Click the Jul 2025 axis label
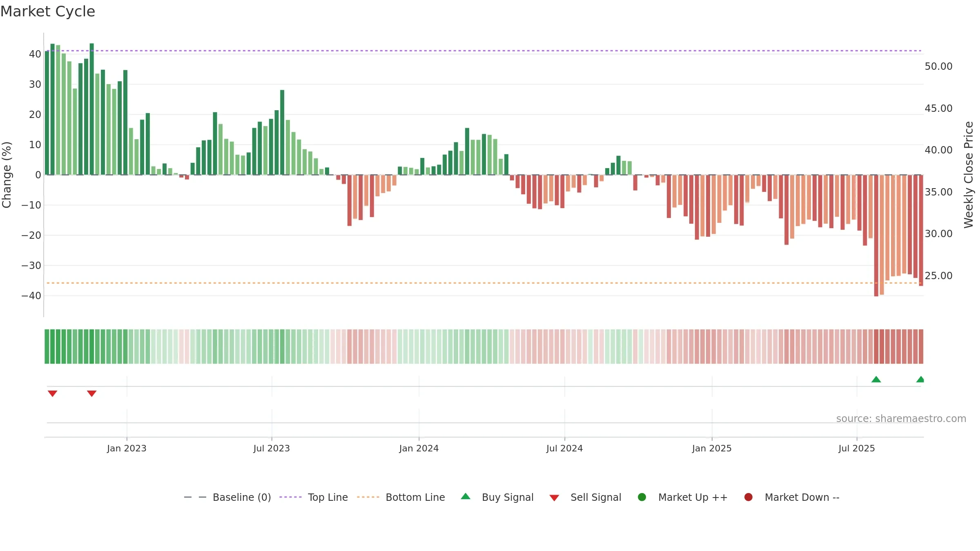The width and height of the screenshot is (980, 551). point(857,449)
